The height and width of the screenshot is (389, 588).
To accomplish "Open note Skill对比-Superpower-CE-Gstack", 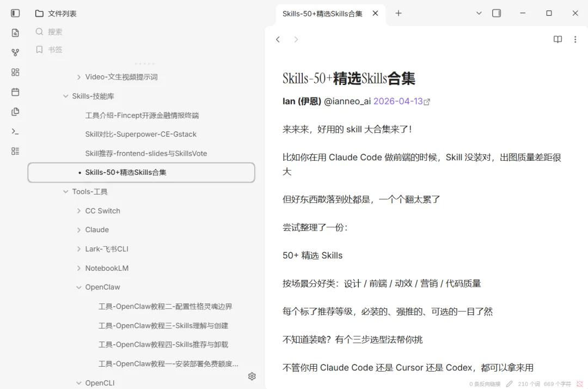I will [x=142, y=134].
